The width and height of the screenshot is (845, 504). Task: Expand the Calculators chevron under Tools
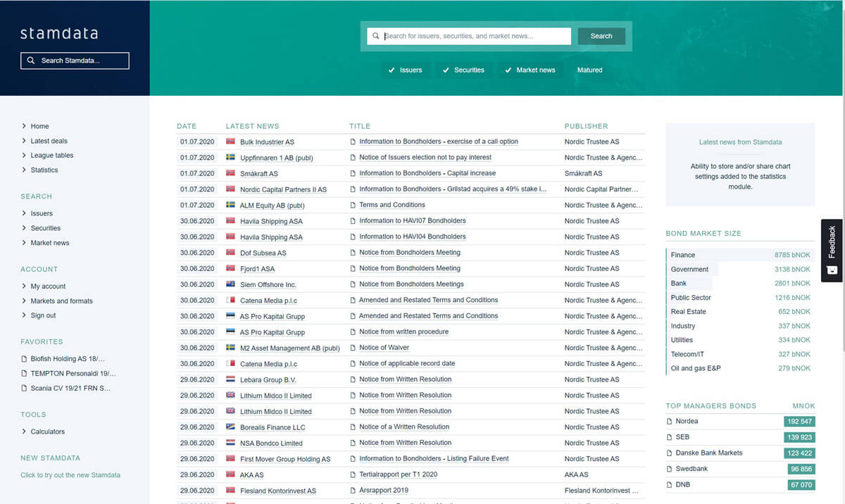[x=24, y=431]
